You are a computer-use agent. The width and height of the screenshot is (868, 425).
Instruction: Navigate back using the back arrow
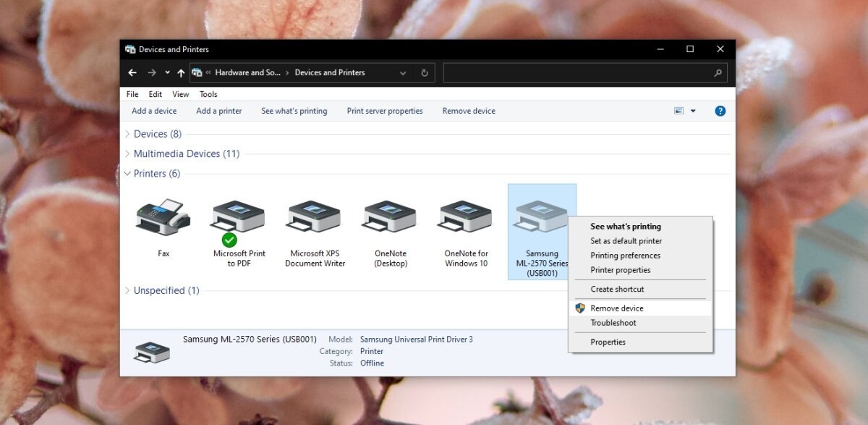(x=132, y=72)
